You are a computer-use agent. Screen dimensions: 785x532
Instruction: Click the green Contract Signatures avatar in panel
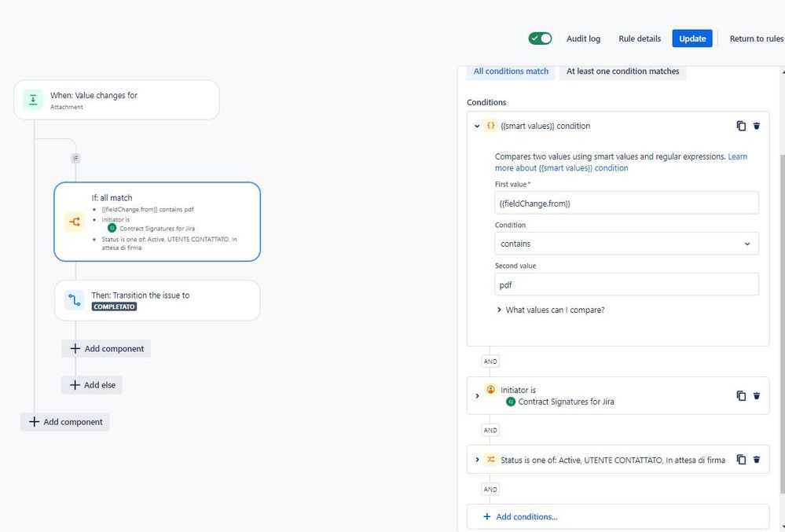tap(511, 402)
